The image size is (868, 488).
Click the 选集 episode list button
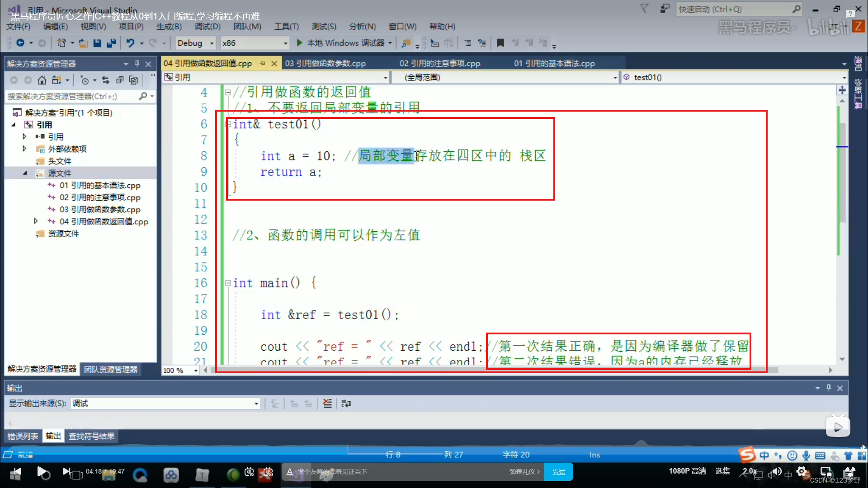[x=722, y=471]
